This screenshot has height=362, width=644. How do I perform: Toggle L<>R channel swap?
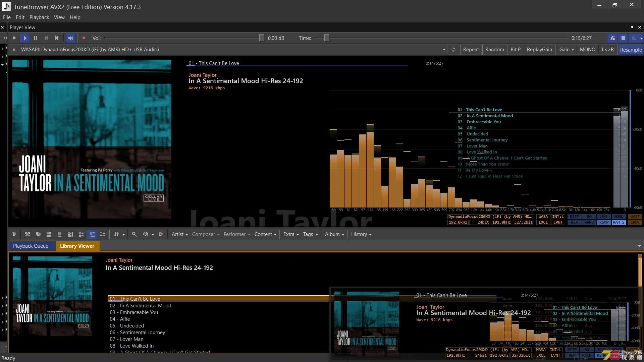[x=608, y=50]
